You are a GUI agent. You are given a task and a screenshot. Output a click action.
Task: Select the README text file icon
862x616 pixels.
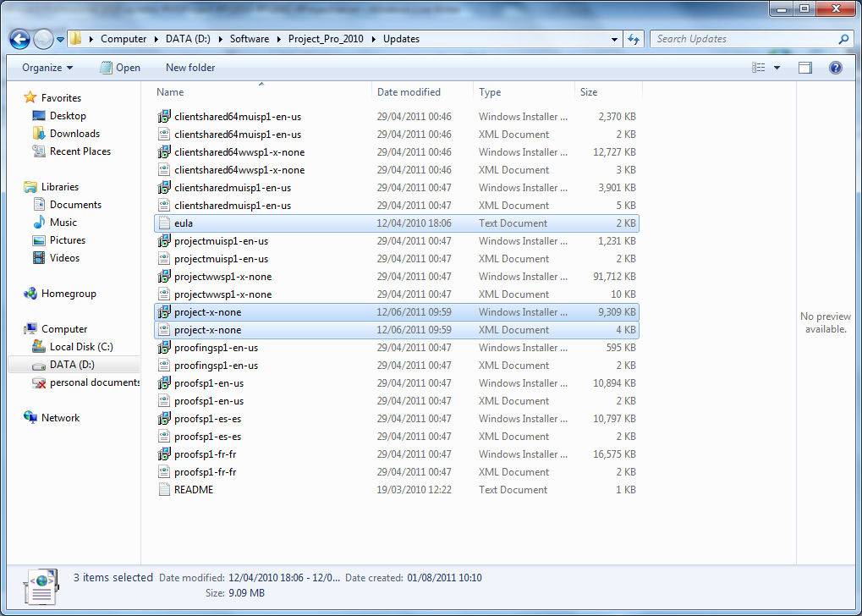[164, 490]
